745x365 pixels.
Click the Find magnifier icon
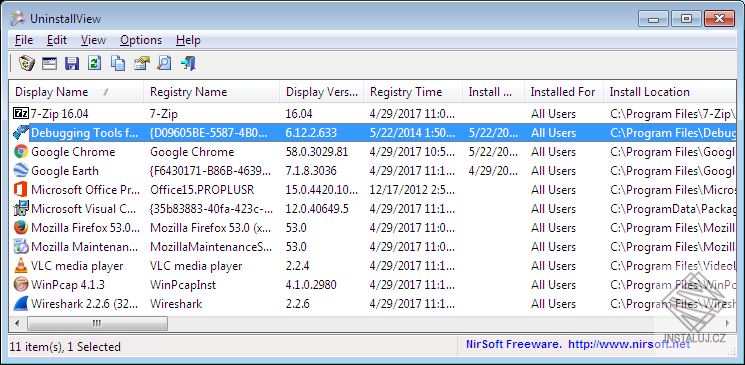164,63
